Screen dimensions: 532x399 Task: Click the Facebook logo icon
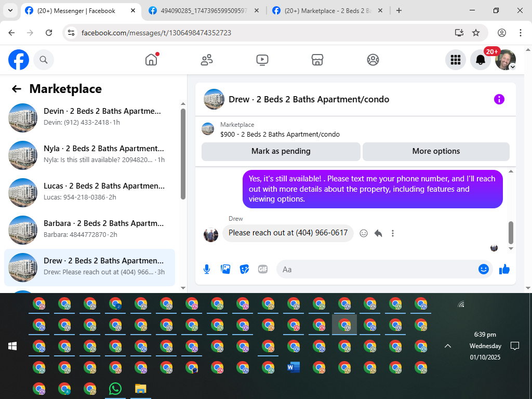click(19, 60)
